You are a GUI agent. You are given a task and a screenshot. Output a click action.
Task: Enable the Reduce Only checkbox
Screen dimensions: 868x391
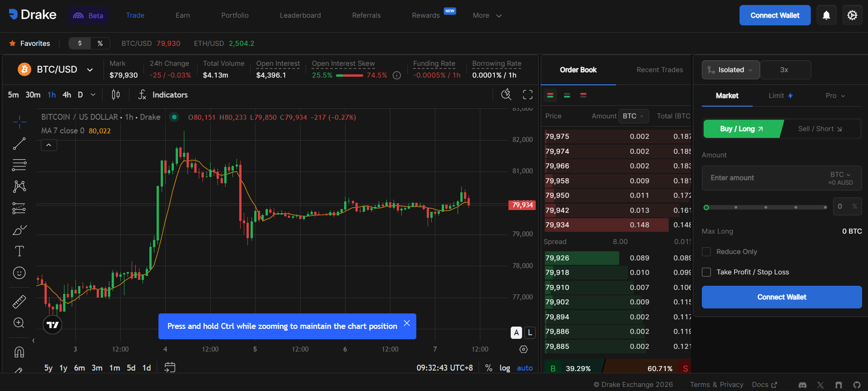[x=706, y=252]
